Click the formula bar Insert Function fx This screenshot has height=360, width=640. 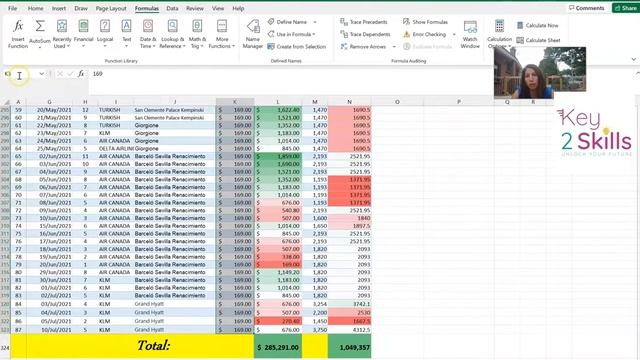coord(81,74)
